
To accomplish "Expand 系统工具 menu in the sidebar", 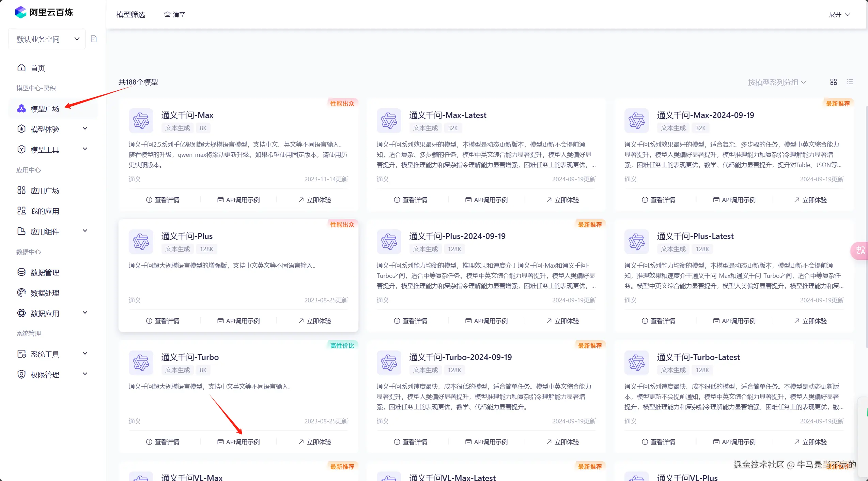I will coord(85,354).
